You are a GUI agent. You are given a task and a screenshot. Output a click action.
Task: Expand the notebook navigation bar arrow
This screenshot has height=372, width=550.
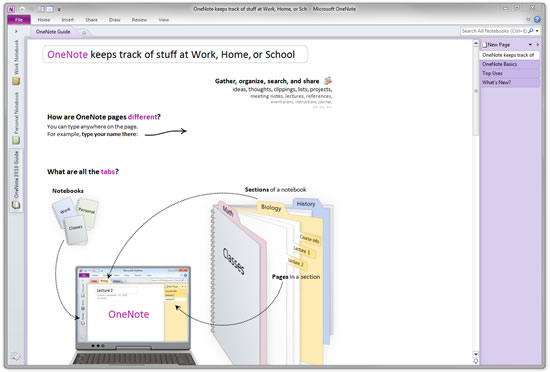16,31
